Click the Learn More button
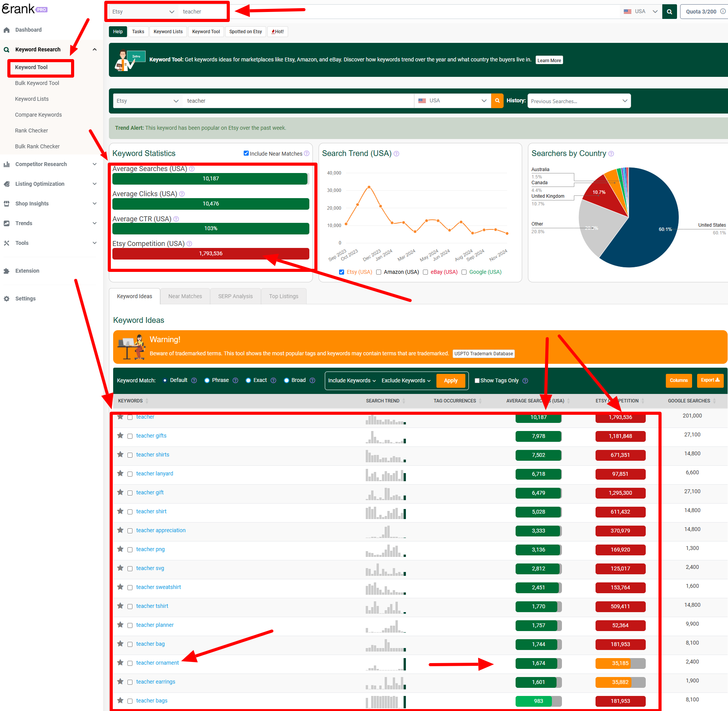728x711 pixels. (549, 60)
